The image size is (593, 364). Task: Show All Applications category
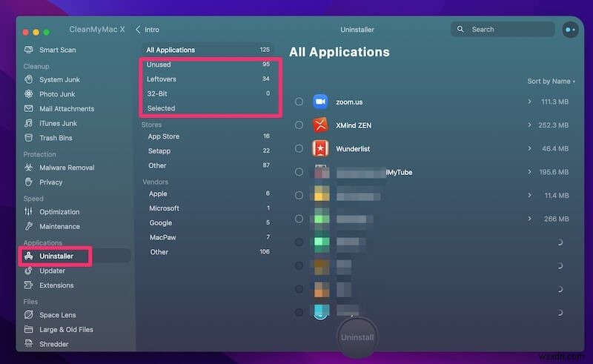[208, 50]
